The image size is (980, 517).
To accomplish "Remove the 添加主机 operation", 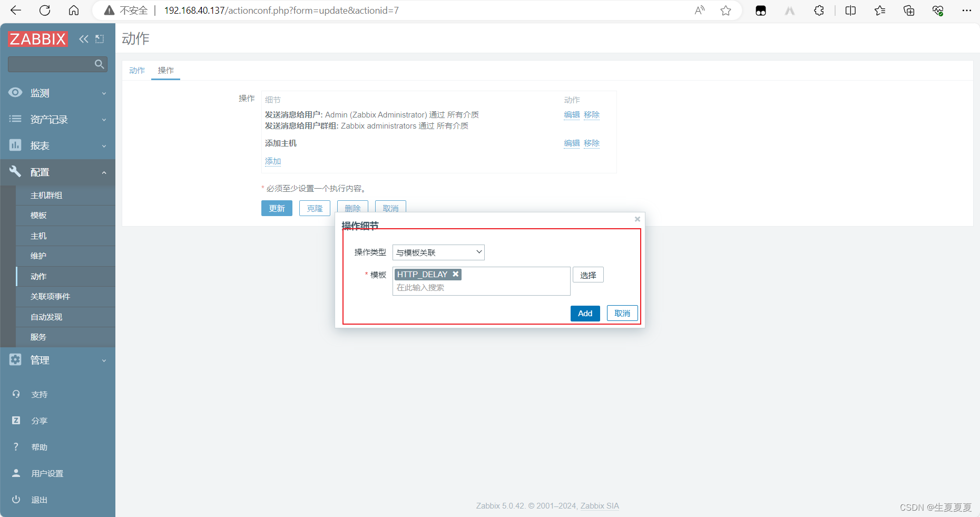I will [592, 143].
